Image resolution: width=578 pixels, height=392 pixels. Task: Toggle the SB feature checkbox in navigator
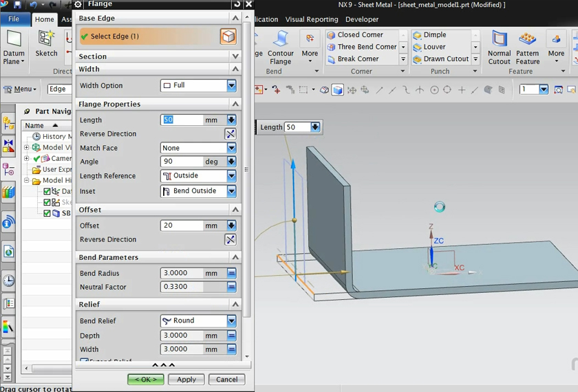tap(47, 213)
